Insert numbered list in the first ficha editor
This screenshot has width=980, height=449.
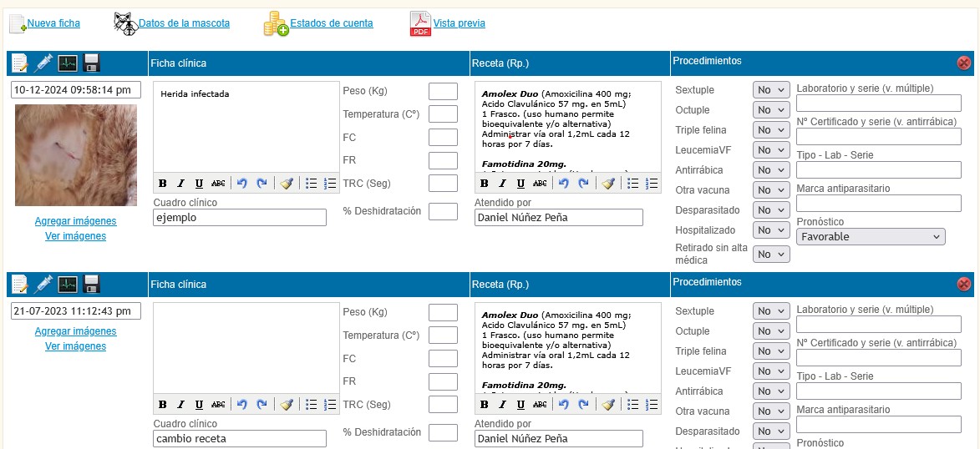click(330, 183)
